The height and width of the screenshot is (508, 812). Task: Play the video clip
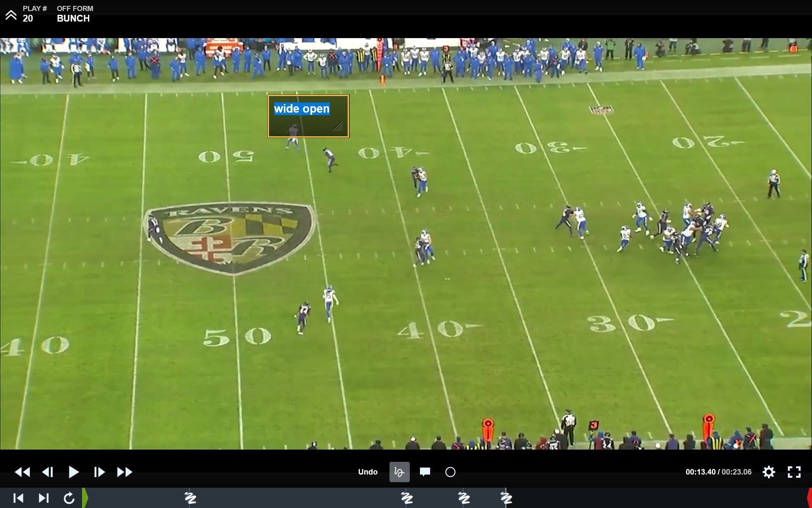tap(74, 472)
